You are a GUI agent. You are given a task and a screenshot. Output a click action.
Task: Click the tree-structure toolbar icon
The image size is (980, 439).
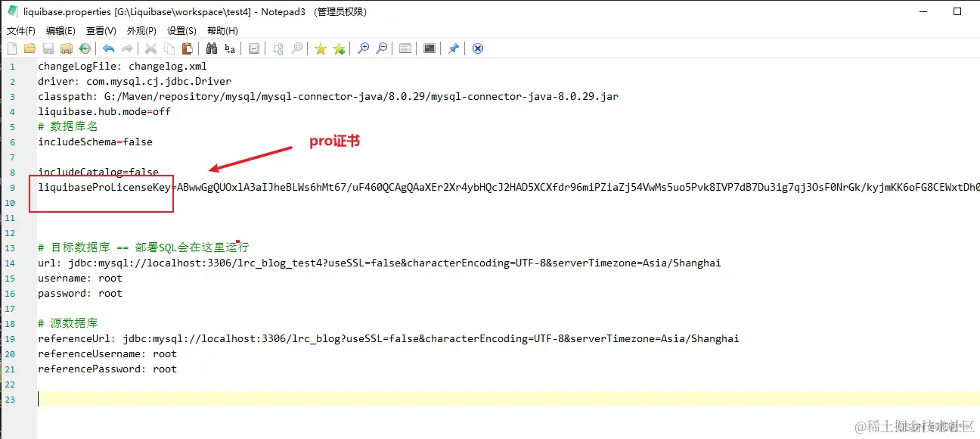coord(278,48)
